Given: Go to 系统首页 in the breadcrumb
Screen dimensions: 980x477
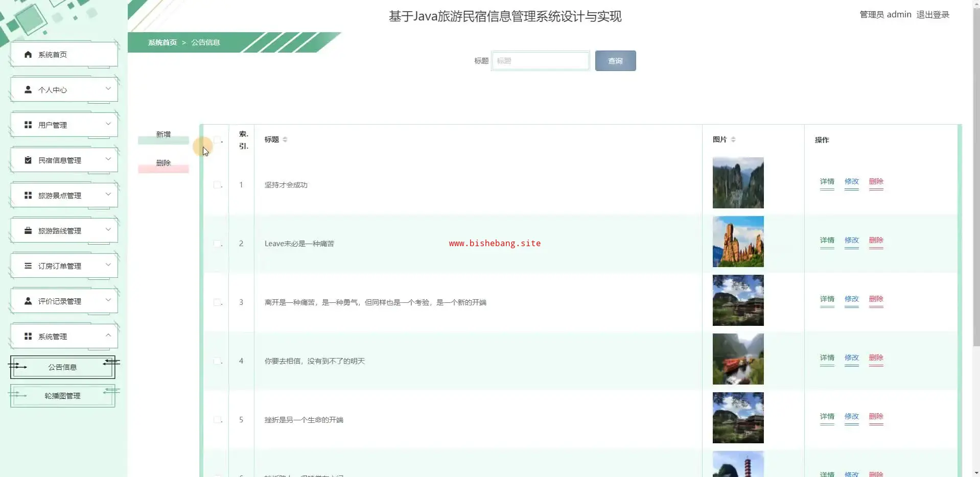Looking at the screenshot, I should (x=162, y=42).
